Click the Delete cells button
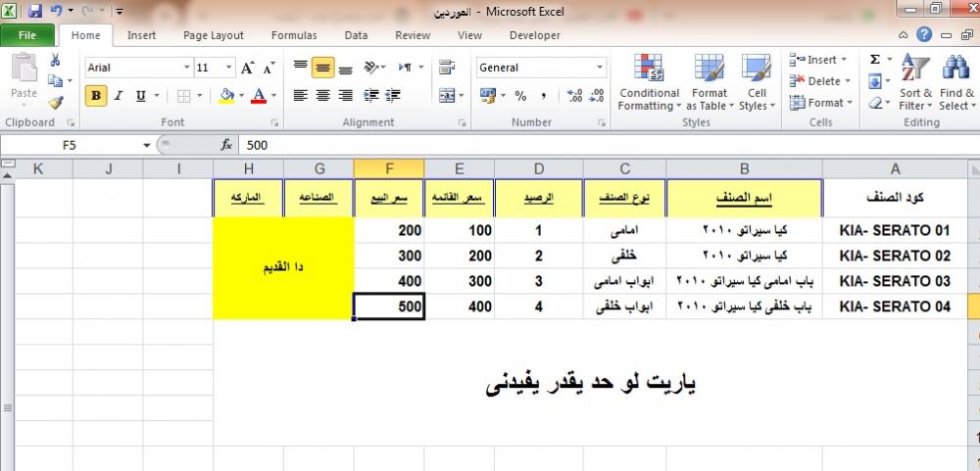This screenshot has height=471, width=980. (x=820, y=81)
